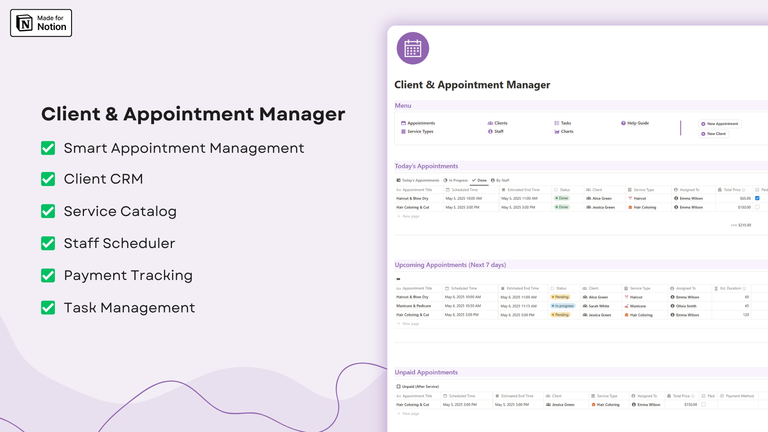Open the Staff page link

tap(497, 131)
